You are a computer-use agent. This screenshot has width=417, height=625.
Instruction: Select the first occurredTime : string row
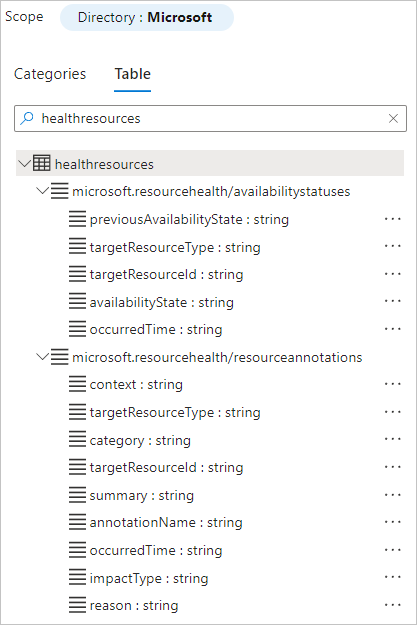(x=155, y=329)
